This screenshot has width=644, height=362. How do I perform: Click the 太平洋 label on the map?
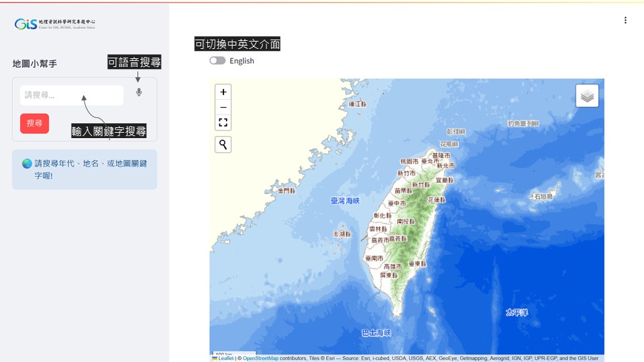pos(517,312)
